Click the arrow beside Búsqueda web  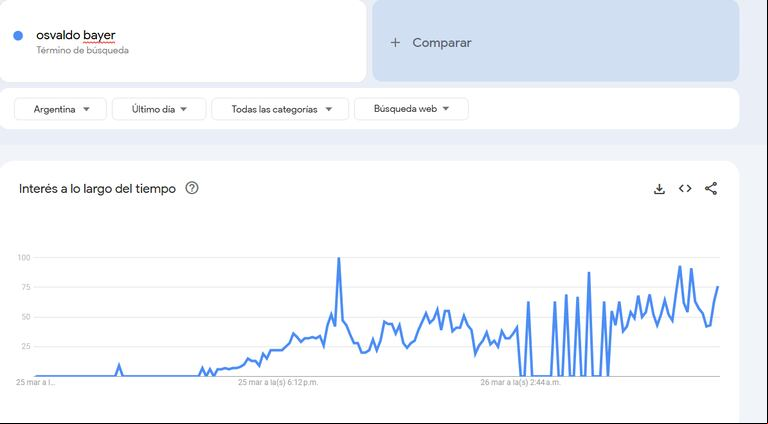click(446, 109)
